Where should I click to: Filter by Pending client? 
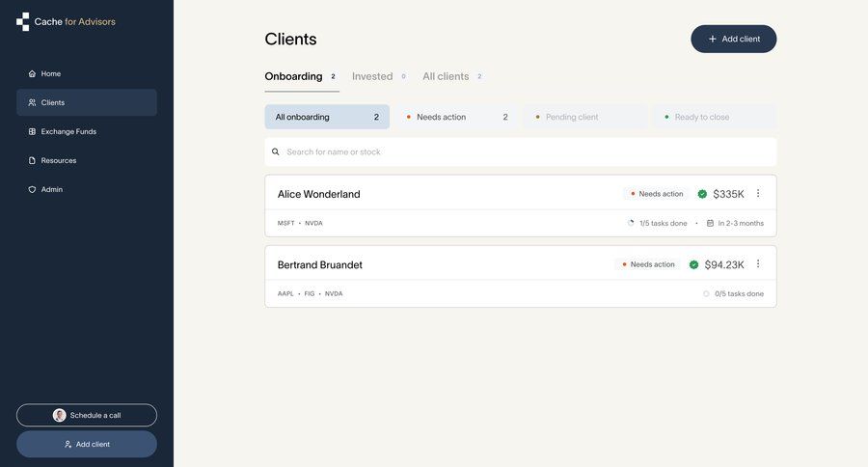585,117
